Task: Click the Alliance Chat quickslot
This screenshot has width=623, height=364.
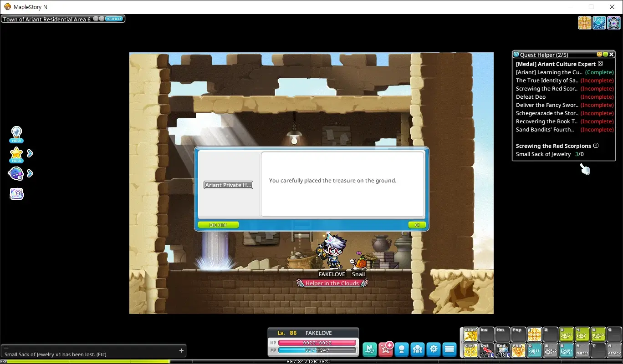Action: [x=598, y=334]
